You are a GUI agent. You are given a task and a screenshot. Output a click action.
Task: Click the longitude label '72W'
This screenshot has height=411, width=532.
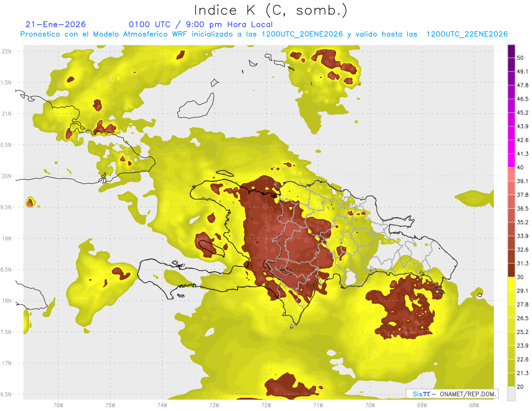pos(266,405)
